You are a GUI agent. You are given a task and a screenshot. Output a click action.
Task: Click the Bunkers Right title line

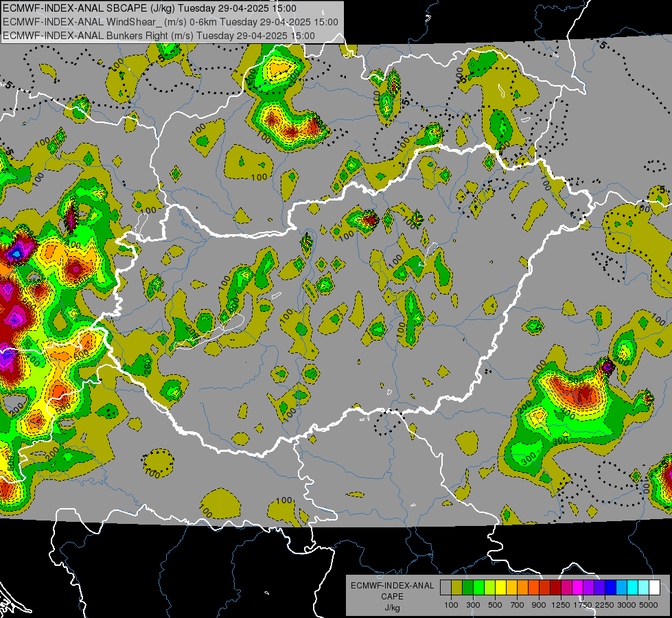(159, 36)
